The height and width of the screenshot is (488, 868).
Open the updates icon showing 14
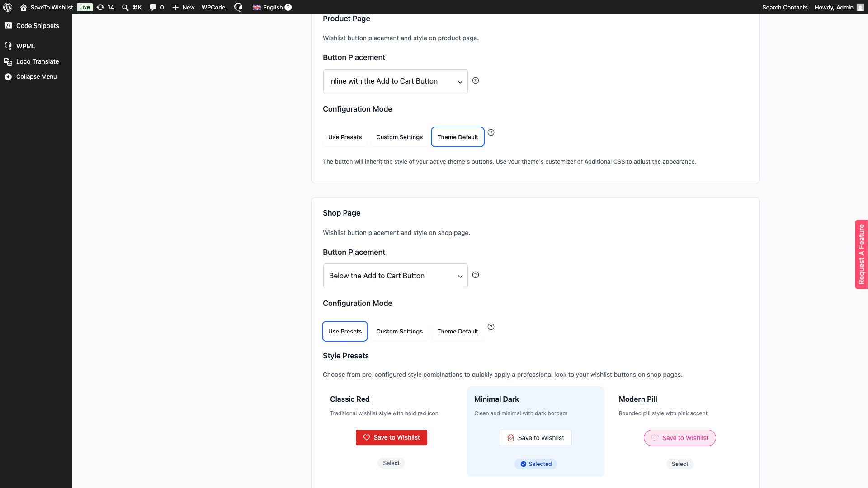coord(100,7)
